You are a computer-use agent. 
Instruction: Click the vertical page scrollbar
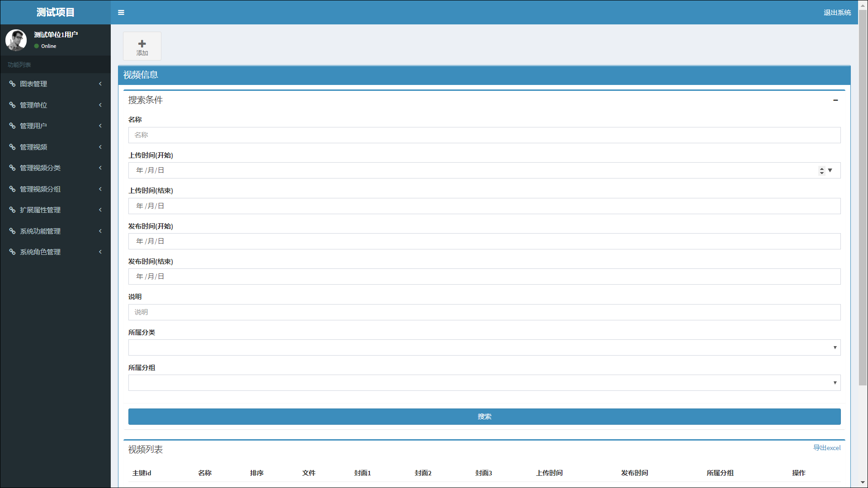click(x=863, y=197)
